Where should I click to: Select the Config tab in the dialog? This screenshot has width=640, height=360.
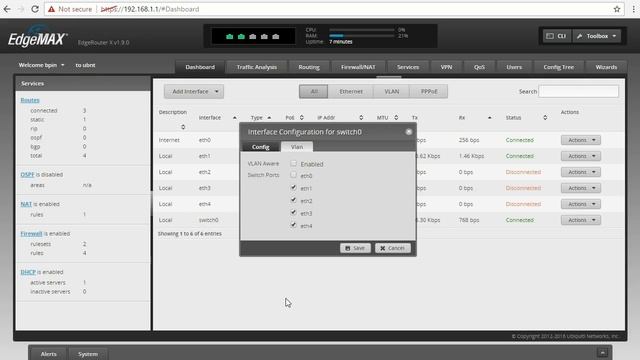[260, 147]
